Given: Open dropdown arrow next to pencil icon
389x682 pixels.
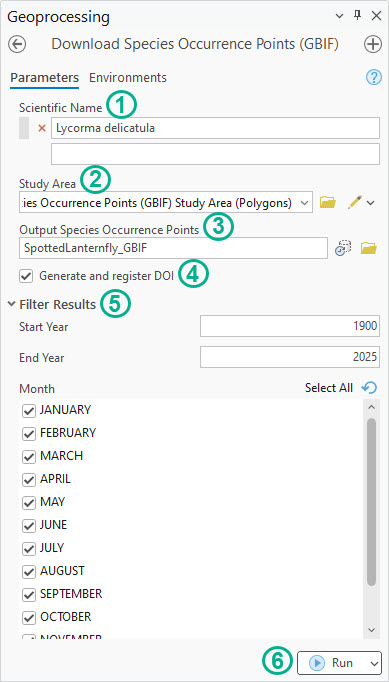Looking at the screenshot, I should tap(371, 203).
